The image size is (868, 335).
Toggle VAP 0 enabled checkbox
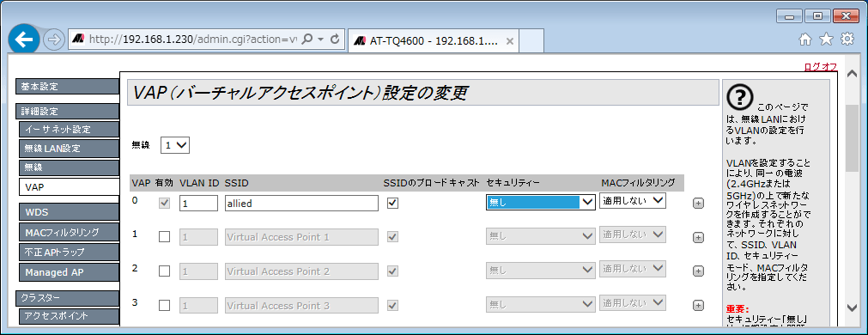point(164,204)
